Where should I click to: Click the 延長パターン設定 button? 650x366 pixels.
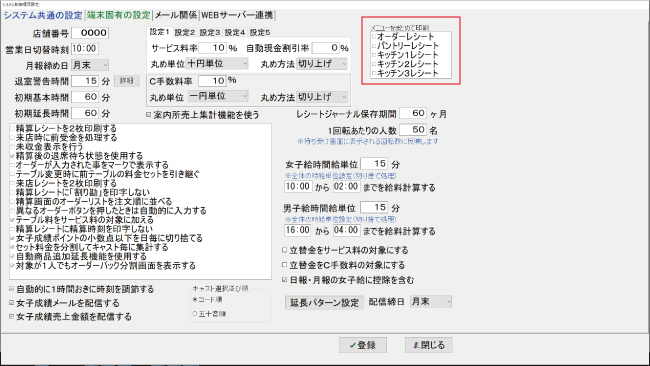[324, 303]
